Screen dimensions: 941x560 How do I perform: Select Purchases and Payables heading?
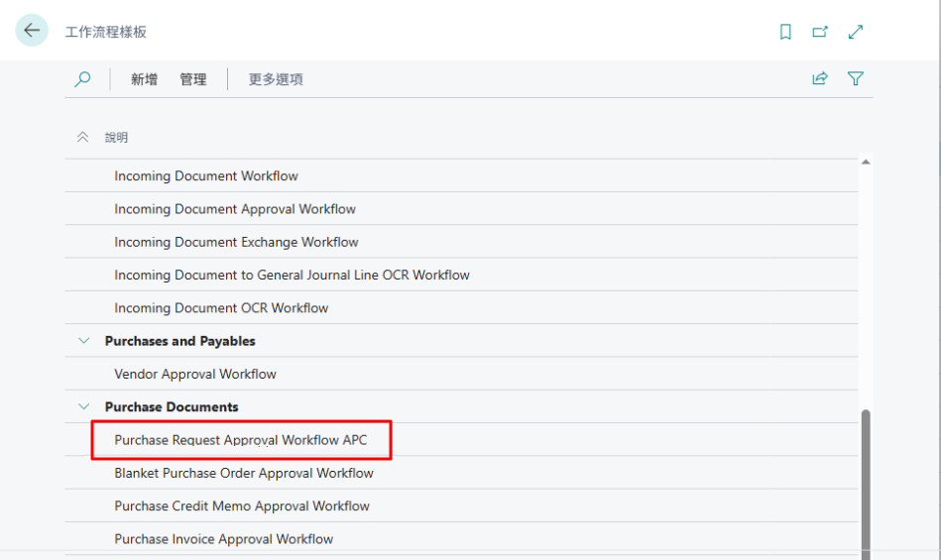click(180, 341)
